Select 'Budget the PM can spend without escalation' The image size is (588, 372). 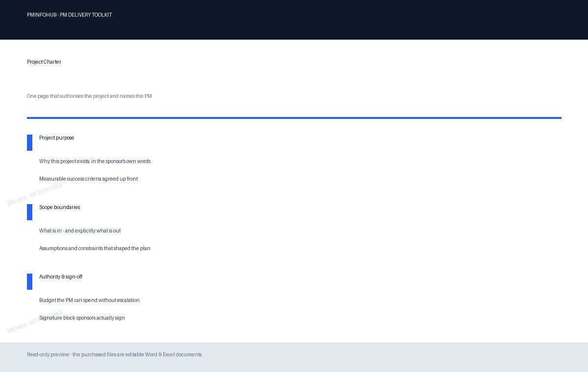(89, 300)
